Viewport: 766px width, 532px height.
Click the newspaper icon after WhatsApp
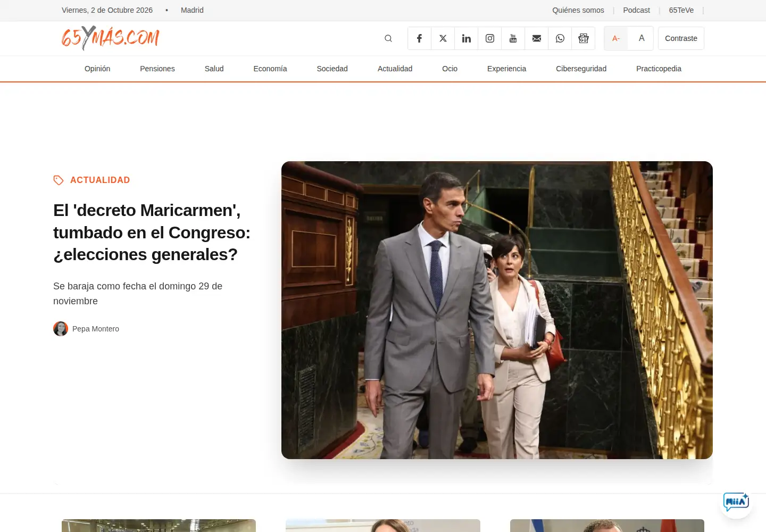coord(583,38)
